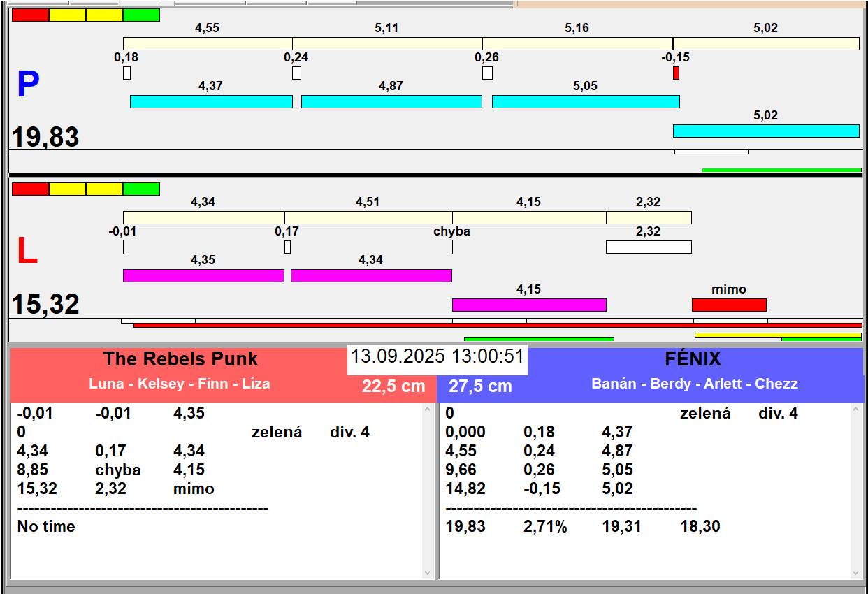Click '0,000' in FÉNIX results

[465, 433]
